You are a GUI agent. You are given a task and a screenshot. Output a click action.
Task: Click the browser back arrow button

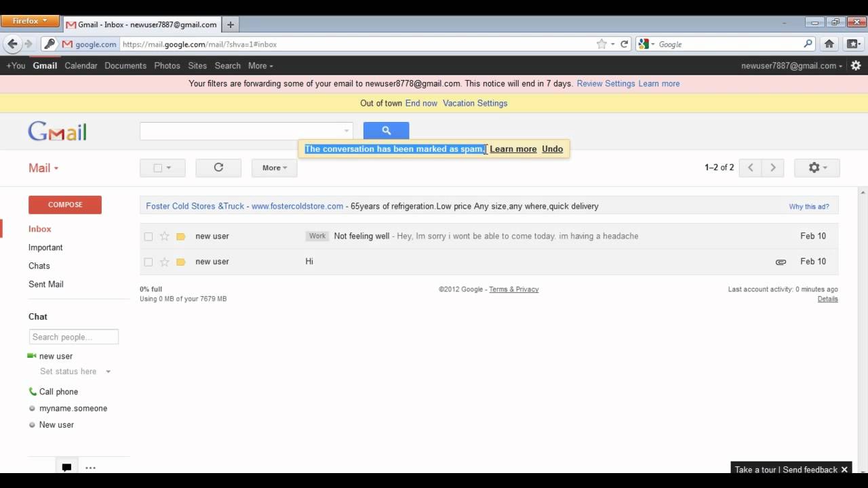(12, 44)
